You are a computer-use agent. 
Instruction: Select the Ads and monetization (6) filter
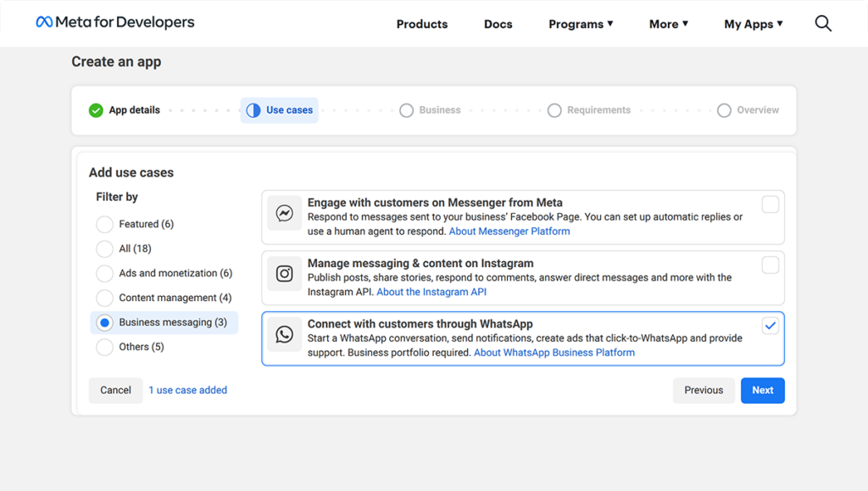pyautogui.click(x=104, y=274)
